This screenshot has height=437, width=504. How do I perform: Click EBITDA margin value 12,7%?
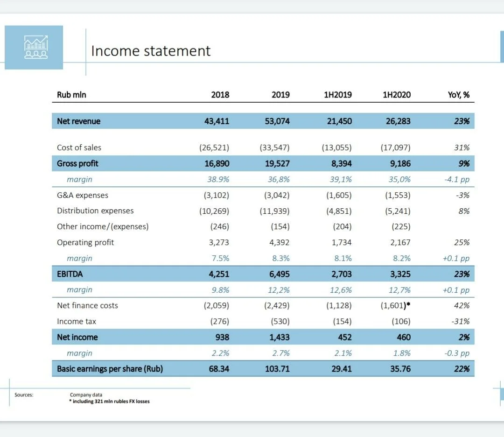tap(399, 290)
